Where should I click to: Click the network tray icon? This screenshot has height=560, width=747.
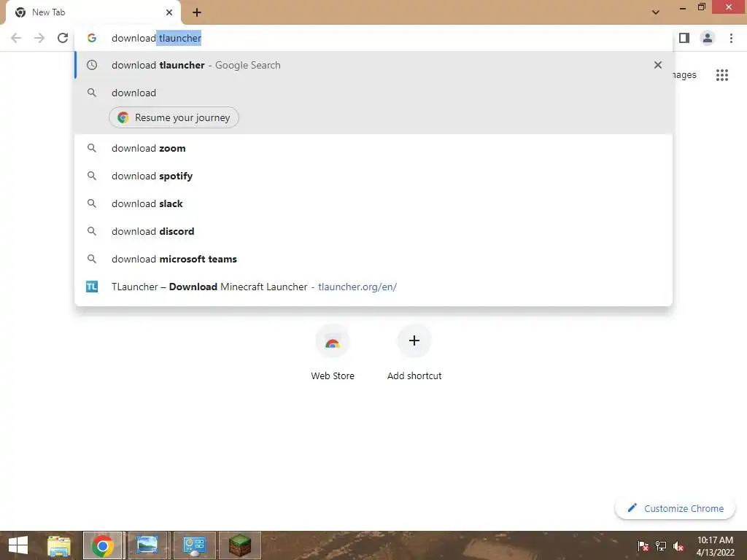click(x=661, y=546)
